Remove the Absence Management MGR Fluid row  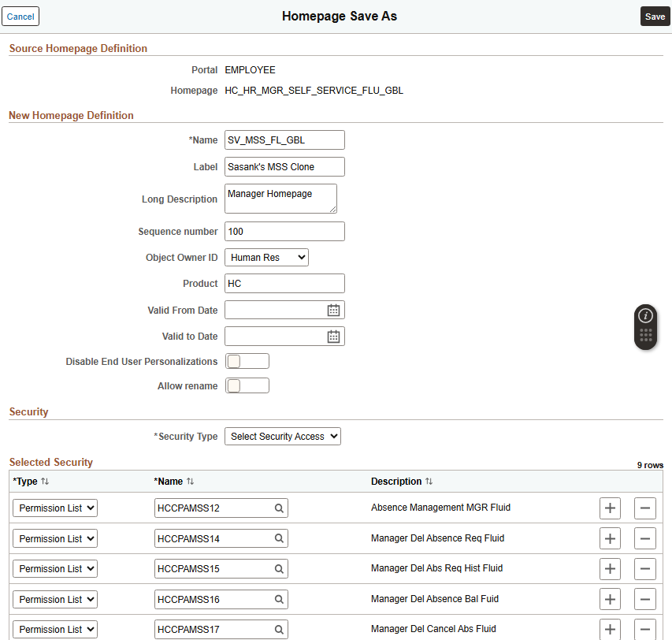(644, 508)
